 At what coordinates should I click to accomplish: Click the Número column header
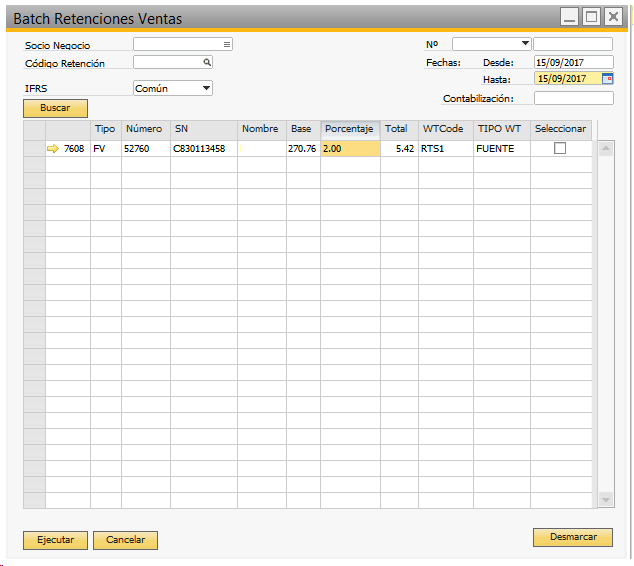(x=144, y=129)
